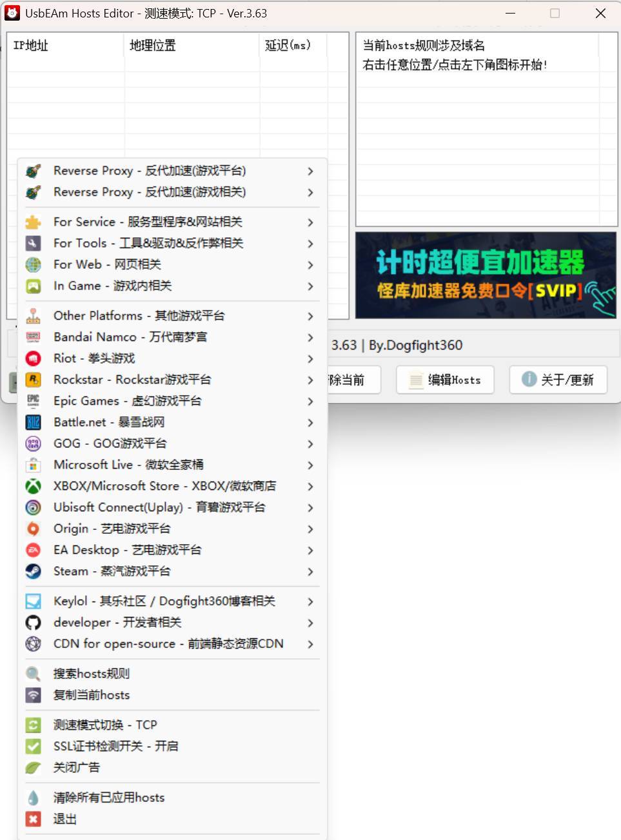621x840 pixels.
Task: Click the Riot red fist icon
Action: tap(33, 358)
